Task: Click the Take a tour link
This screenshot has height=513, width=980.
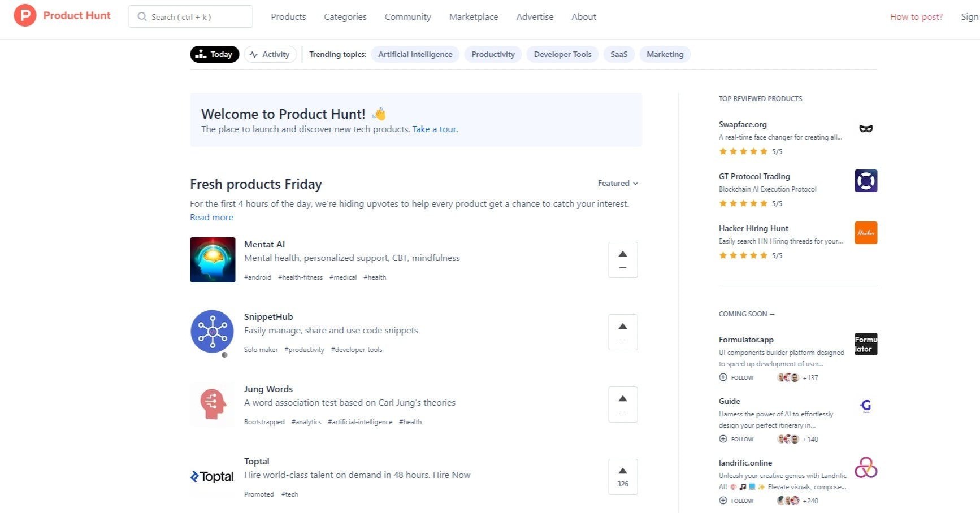Action: pyautogui.click(x=435, y=129)
